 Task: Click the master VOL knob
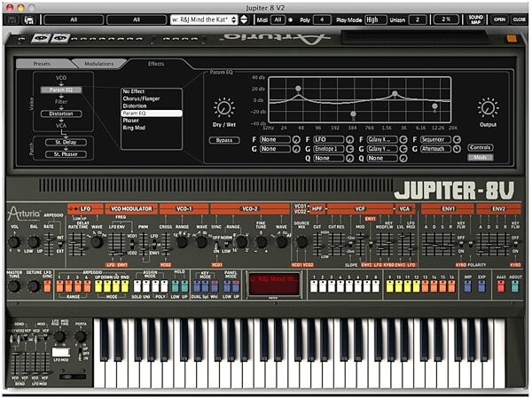[14, 242]
